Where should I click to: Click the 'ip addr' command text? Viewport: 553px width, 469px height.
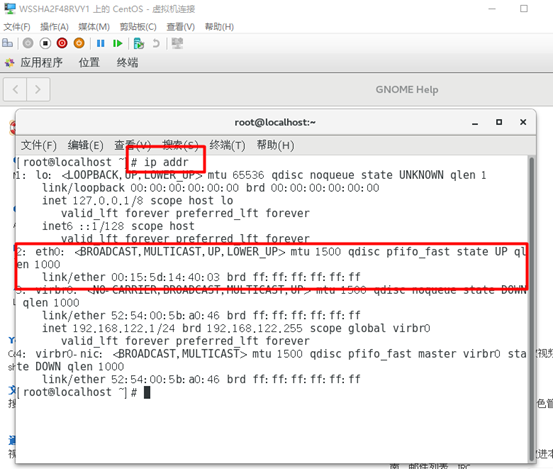click(x=166, y=162)
